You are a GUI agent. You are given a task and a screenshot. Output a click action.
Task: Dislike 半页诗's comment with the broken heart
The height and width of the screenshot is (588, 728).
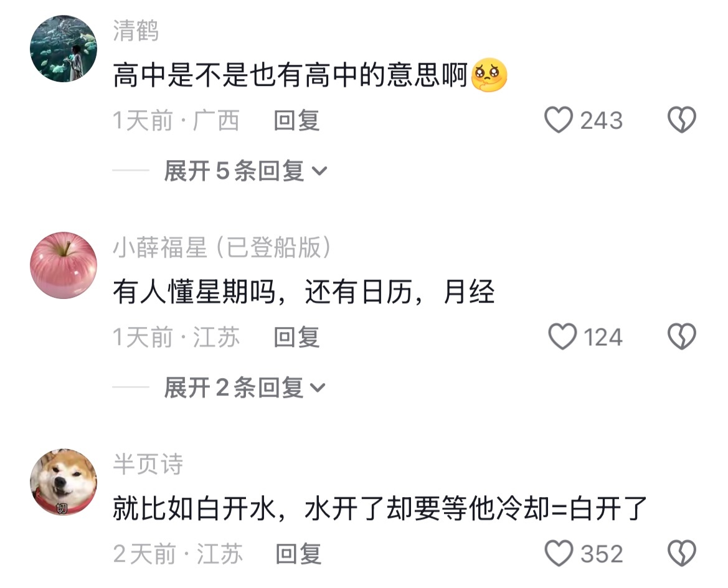pos(681,553)
